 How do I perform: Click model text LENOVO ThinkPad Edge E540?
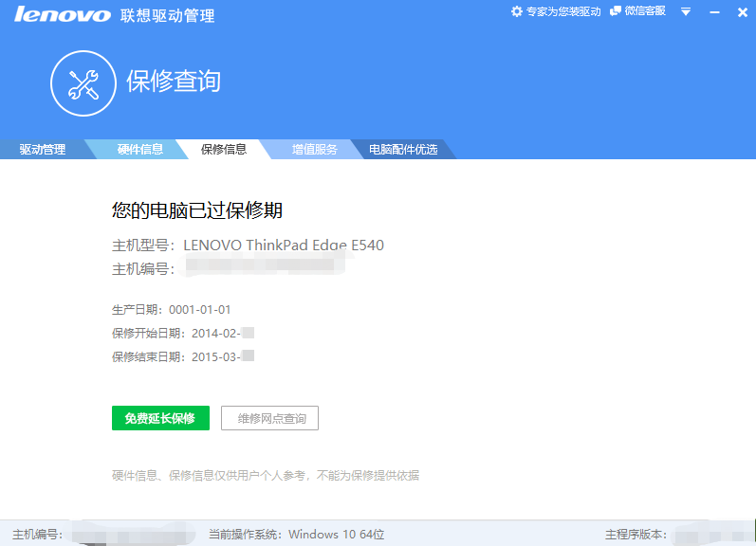tap(284, 246)
